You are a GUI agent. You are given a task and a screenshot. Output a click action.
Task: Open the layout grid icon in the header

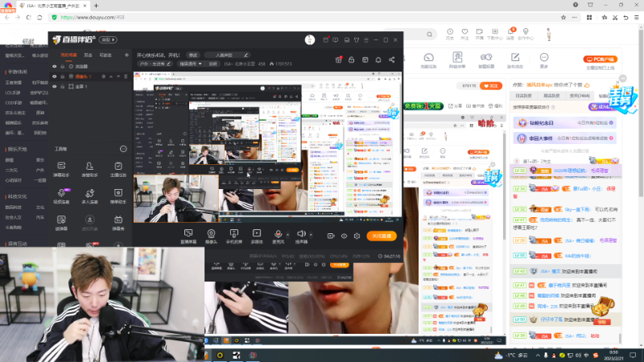tap(365, 60)
